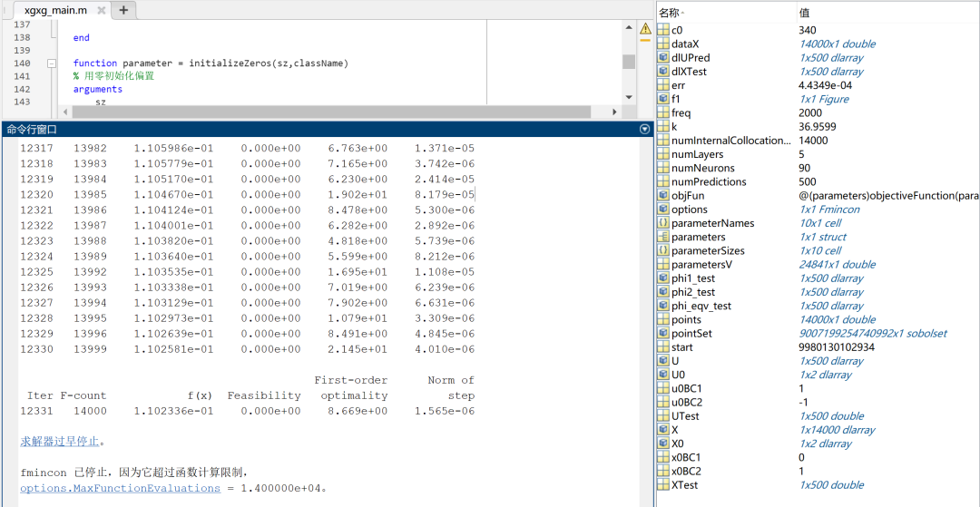This screenshot has height=507, width=980.
Task: Select the parametersV variable icon
Action: (663, 264)
